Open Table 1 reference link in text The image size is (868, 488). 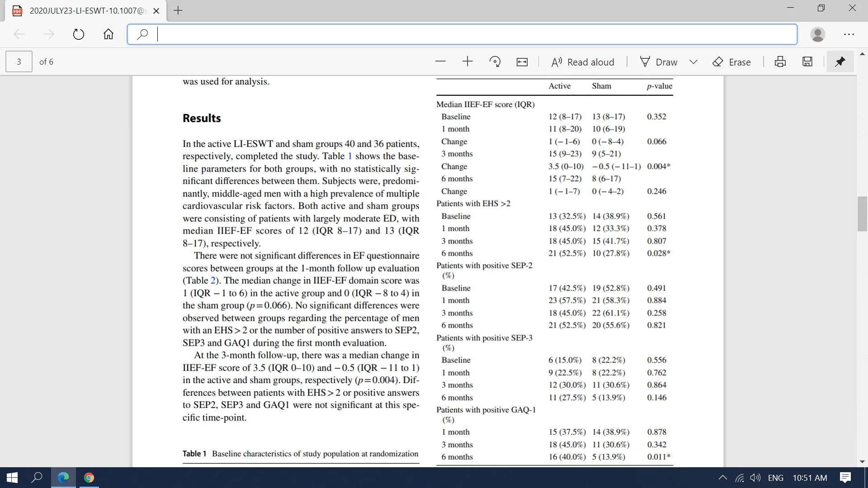coord(350,156)
